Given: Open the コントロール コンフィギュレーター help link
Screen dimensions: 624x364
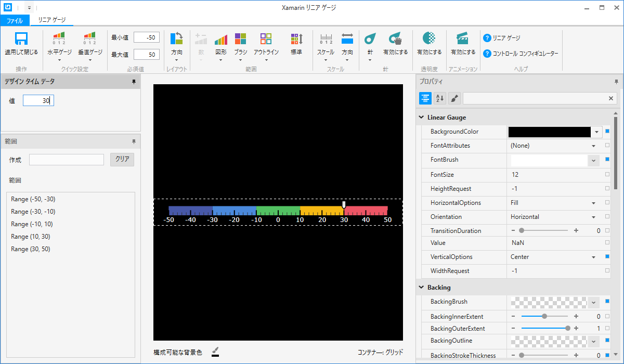Looking at the screenshot, I should coord(521,54).
